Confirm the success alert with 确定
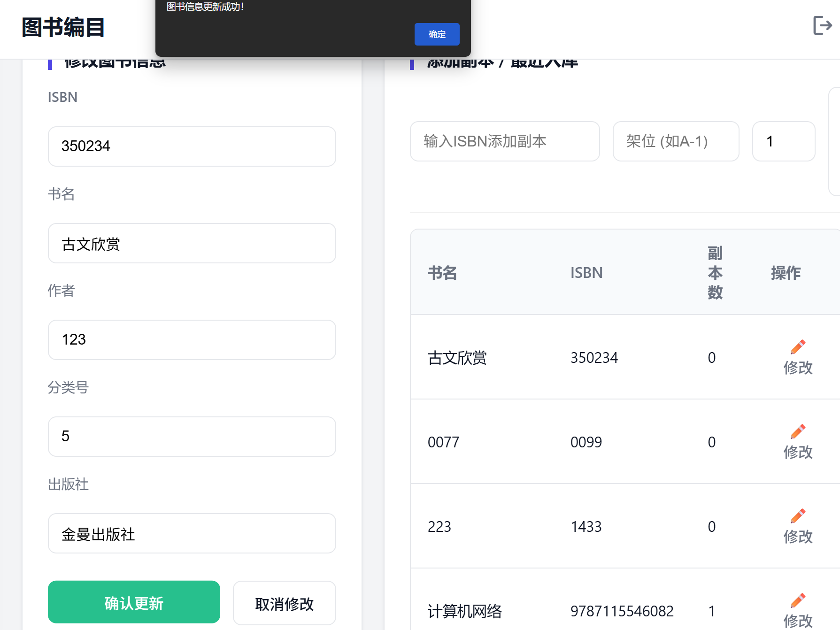The width and height of the screenshot is (840, 630). 437,34
